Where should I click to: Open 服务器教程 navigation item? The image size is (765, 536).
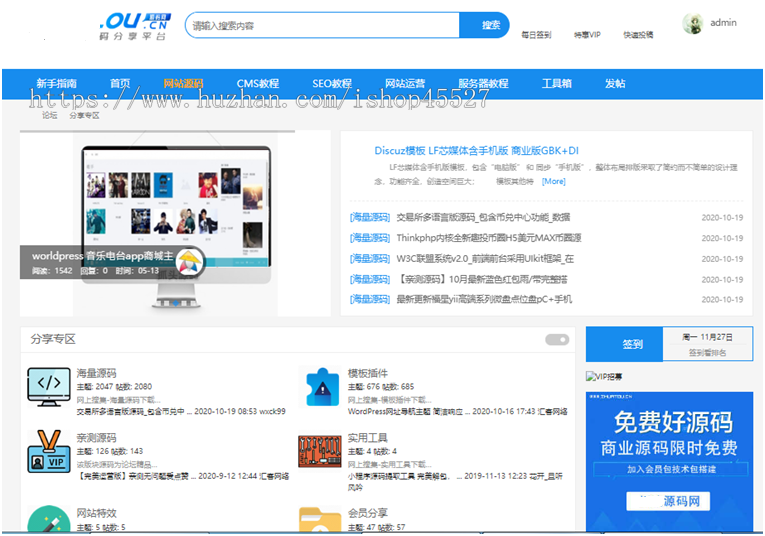[x=483, y=83]
